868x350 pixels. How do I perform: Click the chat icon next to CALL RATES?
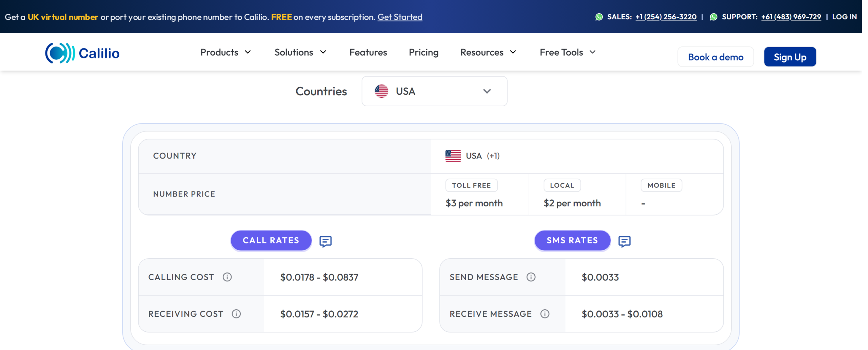325,241
